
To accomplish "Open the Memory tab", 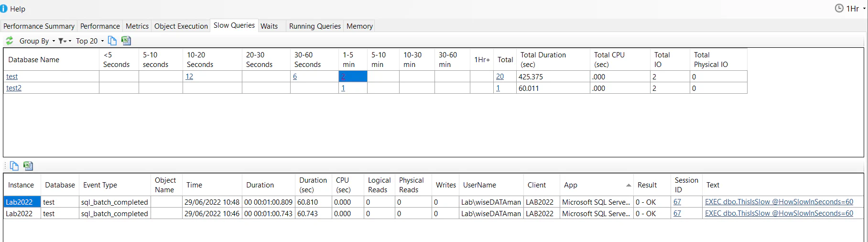I will coord(359,26).
